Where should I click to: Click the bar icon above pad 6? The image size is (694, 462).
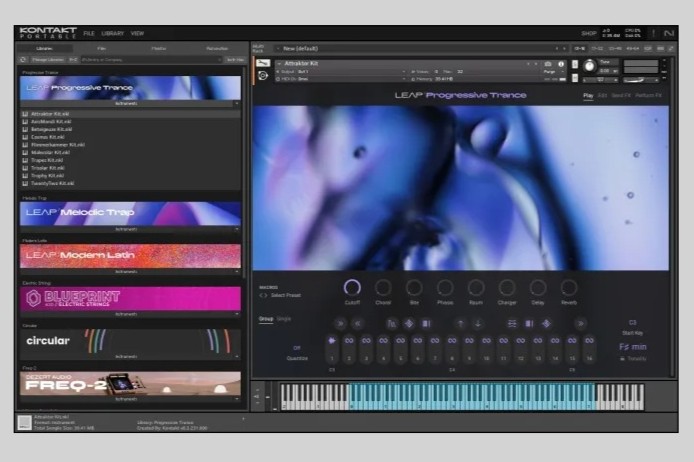426,323
